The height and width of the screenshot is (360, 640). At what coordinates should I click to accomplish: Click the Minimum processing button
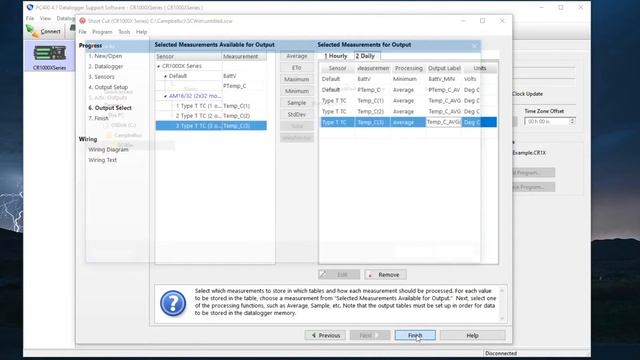(x=297, y=91)
